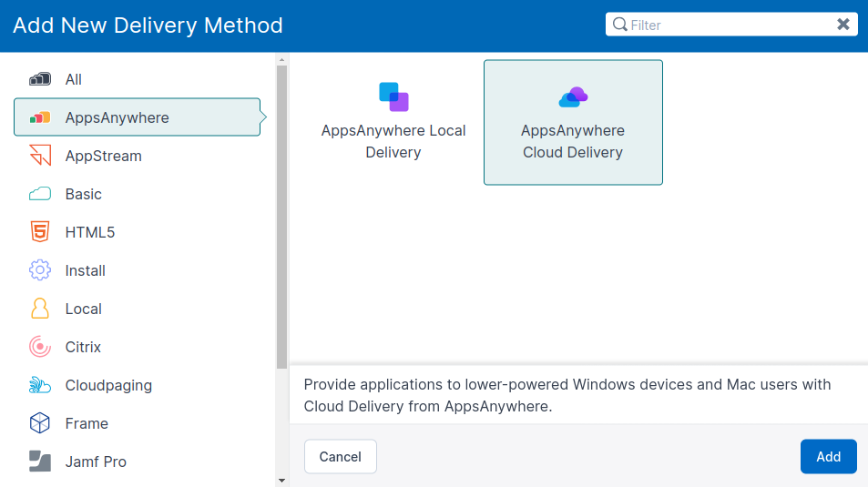Clear the filter with the X icon
Image resolution: width=868 pixels, height=487 pixels.
pos(843,25)
